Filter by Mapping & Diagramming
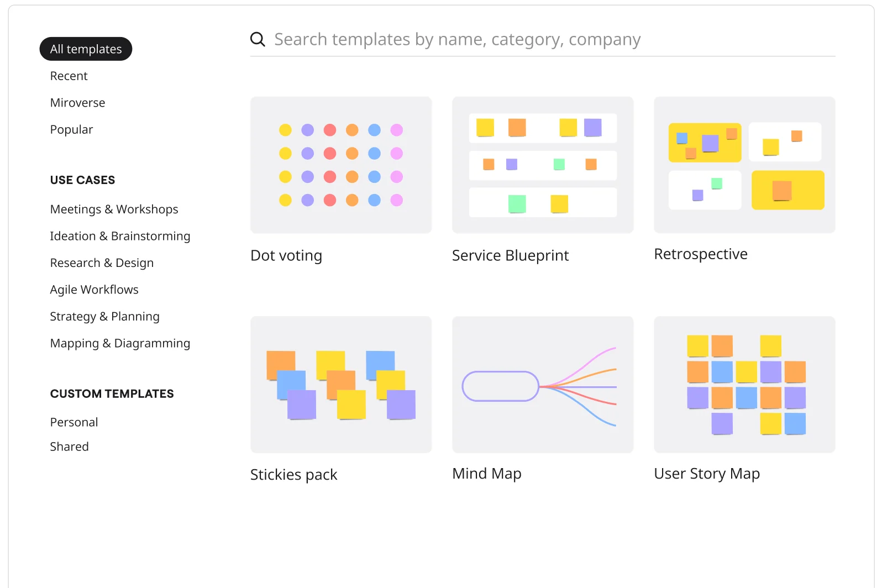 pyautogui.click(x=120, y=343)
